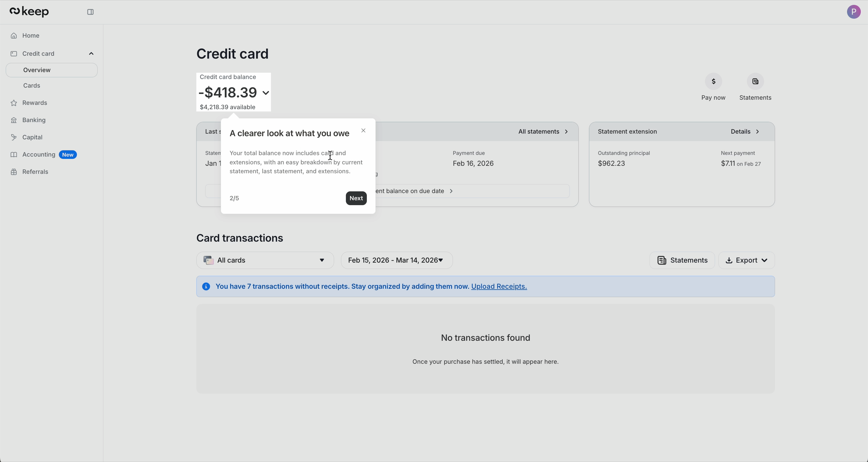Select Overview under Credit card
This screenshot has width=868, height=462.
pyautogui.click(x=37, y=70)
